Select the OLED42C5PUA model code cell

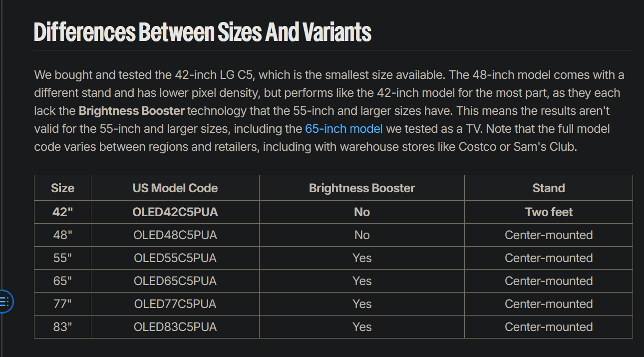[175, 212]
